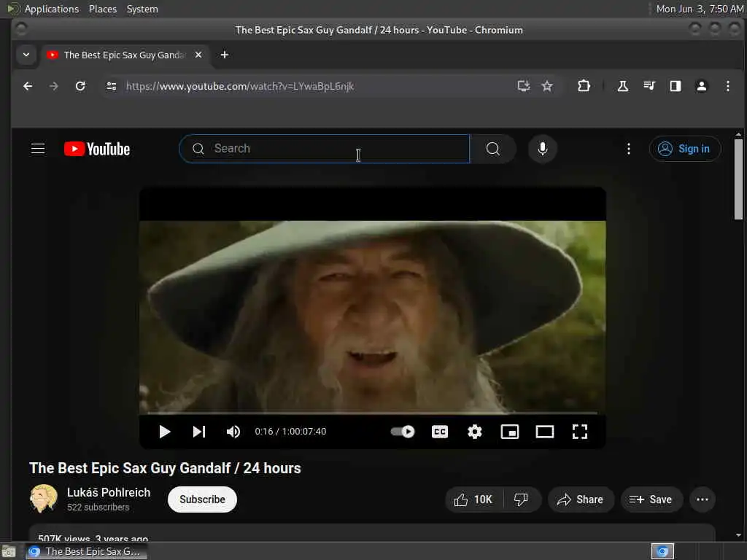Click the taskbar Chromium window button
Screen dimensions: 747x560
point(86,551)
